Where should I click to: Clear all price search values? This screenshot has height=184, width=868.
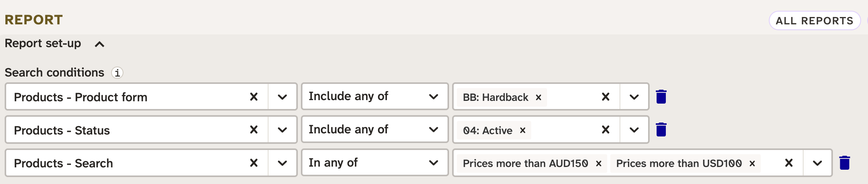789,163
